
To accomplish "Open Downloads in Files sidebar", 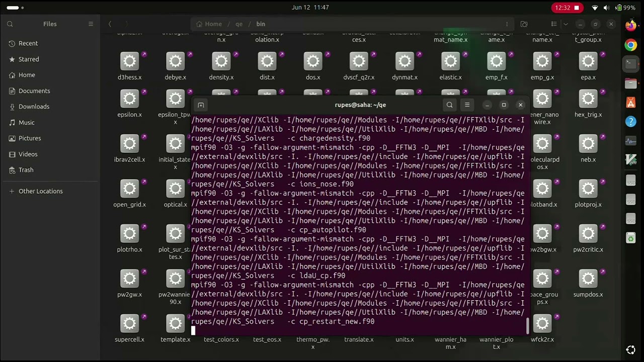I will pos(50,107).
